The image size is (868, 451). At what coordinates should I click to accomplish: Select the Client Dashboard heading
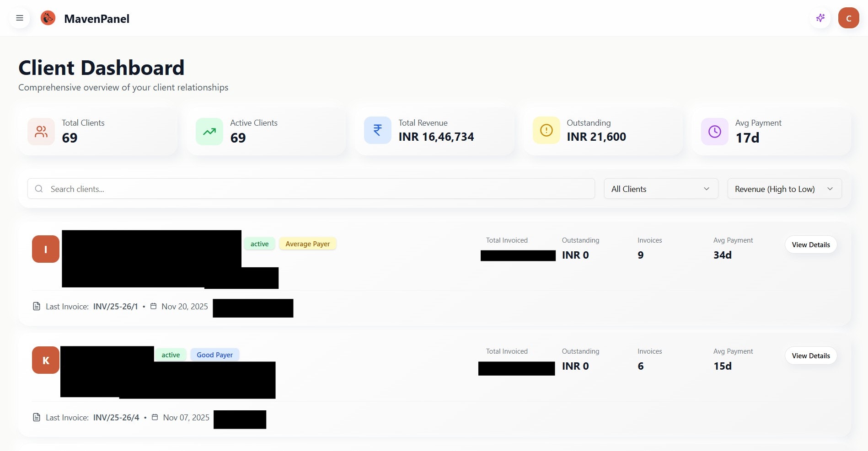tap(101, 67)
